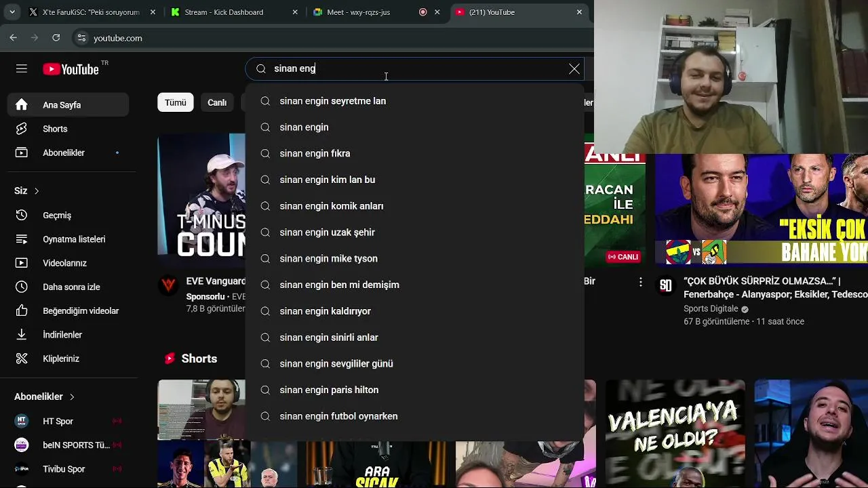Image resolution: width=868 pixels, height=488 pixels.
Task: Click the beIN SPORTS channel avatar
Action: click(x=22, y=445)
